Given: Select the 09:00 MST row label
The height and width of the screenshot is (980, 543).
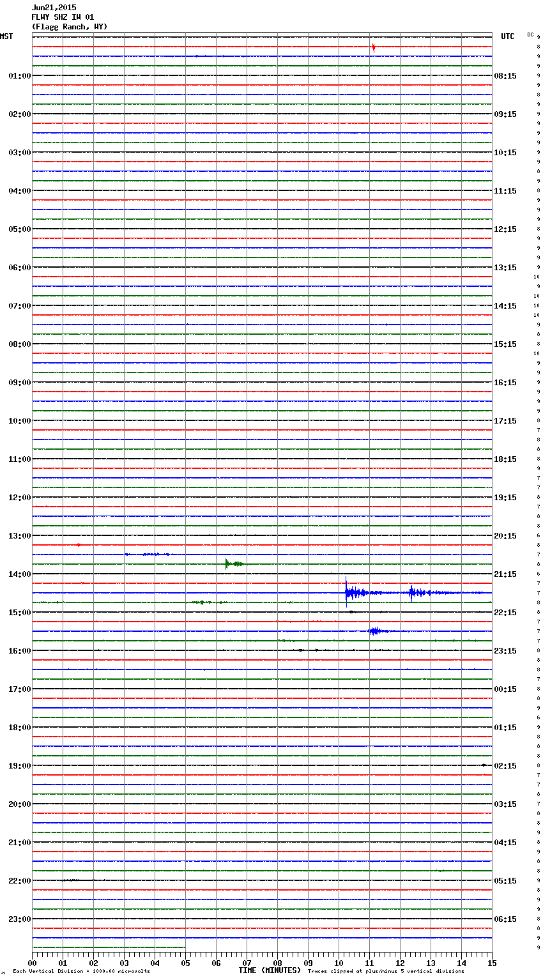Looking at the screenshot, I should pos(20,383).
